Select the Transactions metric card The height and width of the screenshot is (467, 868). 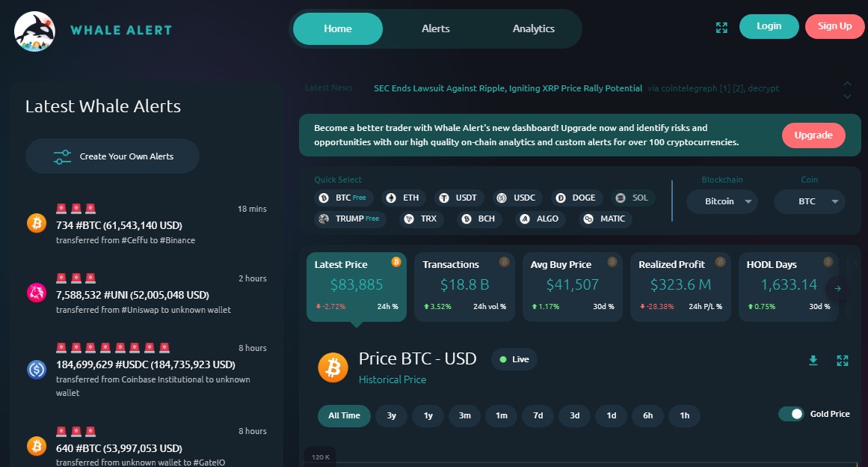click(x=464, y=287)
